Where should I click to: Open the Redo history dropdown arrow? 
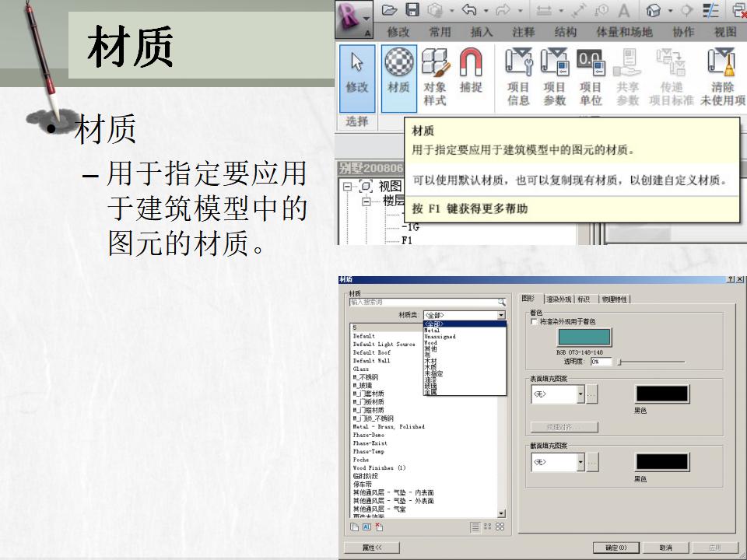click(x=521, y=10)
